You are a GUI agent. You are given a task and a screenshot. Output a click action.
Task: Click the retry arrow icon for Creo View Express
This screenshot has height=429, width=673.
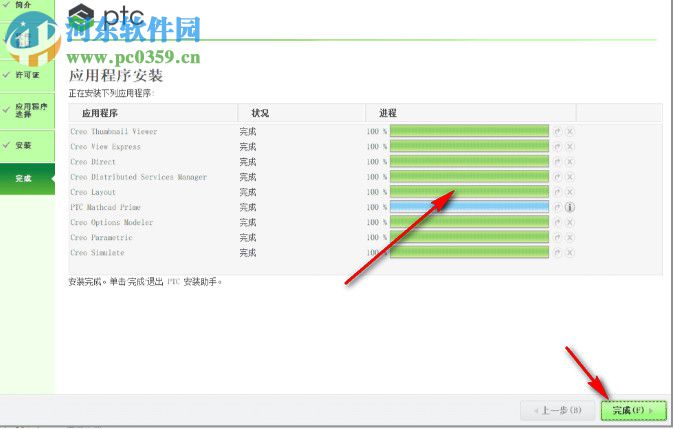557,147
